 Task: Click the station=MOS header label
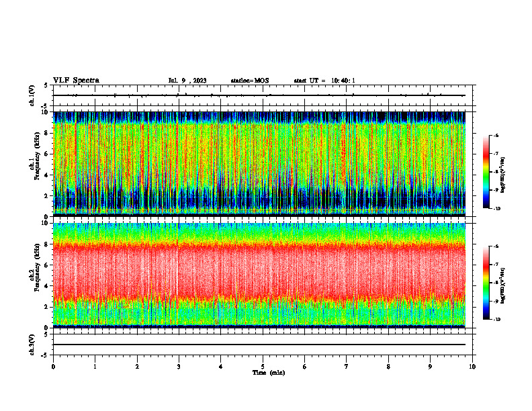[x=250, y=81]
